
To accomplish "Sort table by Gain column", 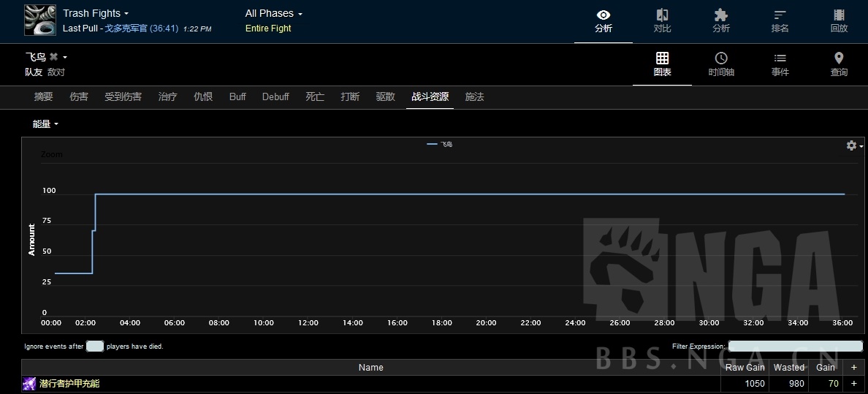I will [x=826, y=368].
